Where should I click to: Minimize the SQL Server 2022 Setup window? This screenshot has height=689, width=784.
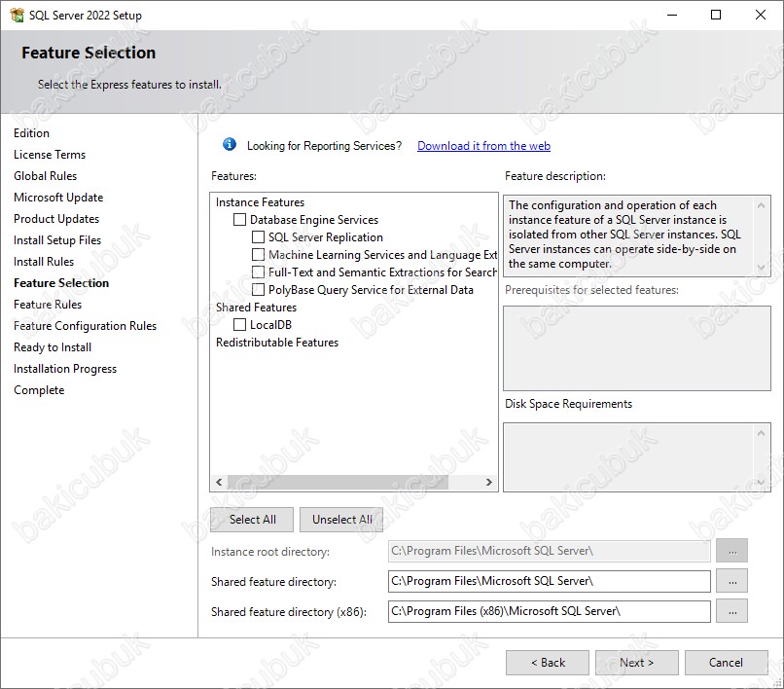coord(672,15)
